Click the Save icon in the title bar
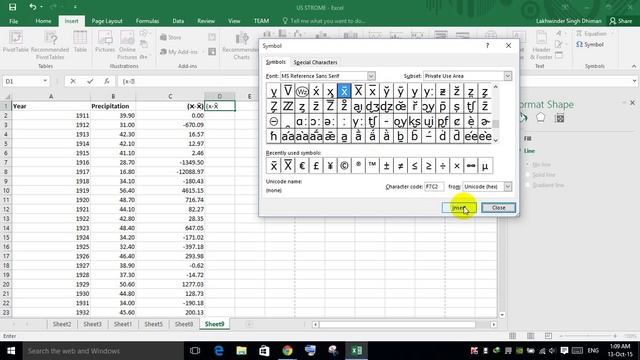Image resolution: width=640 pixels, height=360 pixels. click(x=13, y=7)
